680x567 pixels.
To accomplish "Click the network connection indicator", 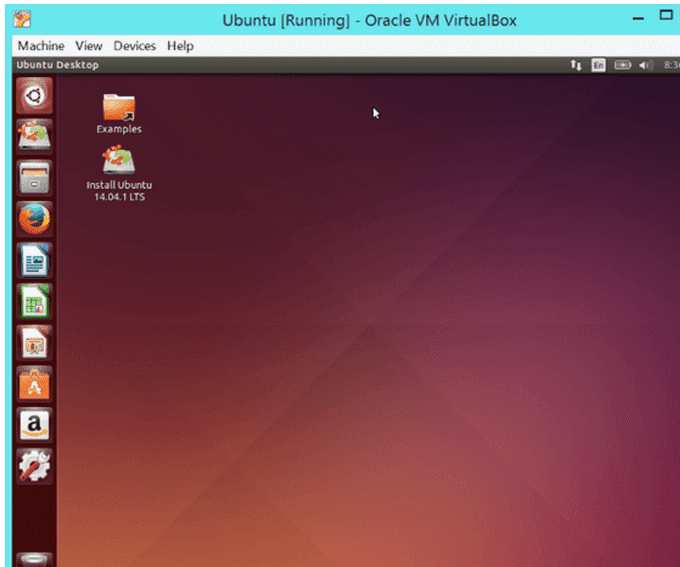I will [576, 65].
